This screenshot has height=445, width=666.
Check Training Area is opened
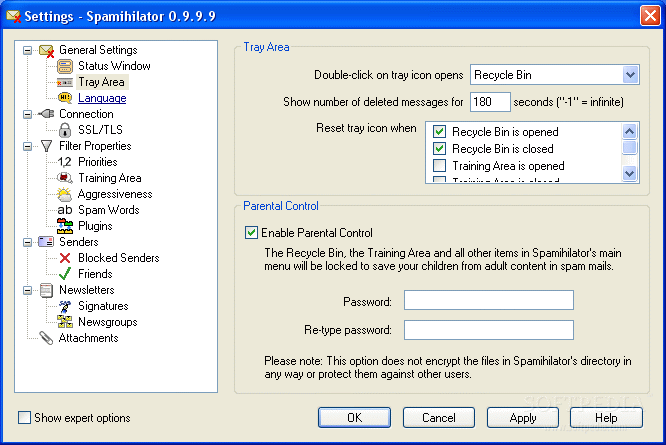(439, 166)
